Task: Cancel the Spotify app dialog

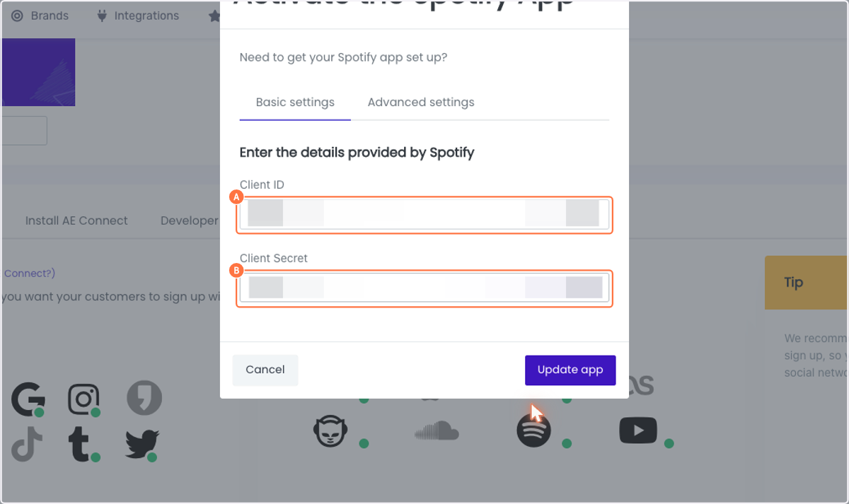Action: pyautogui.click(x=265, y=370)
